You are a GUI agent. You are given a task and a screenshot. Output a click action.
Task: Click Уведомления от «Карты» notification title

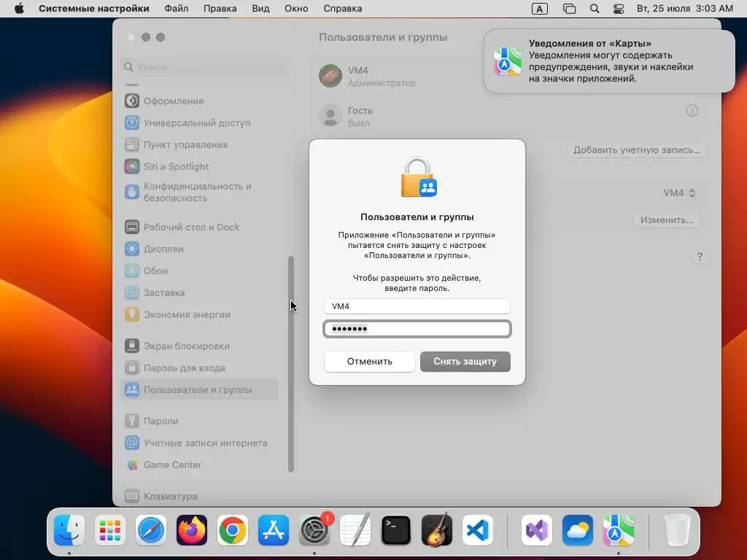coord(589,43)
